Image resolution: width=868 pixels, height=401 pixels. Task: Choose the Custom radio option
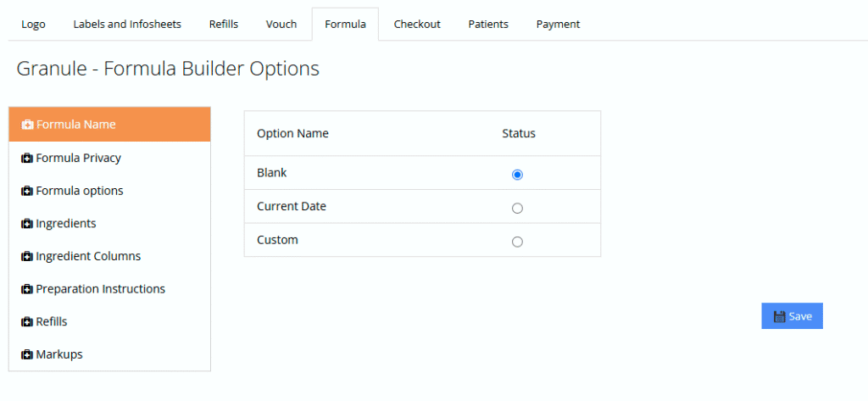point(517,242)
